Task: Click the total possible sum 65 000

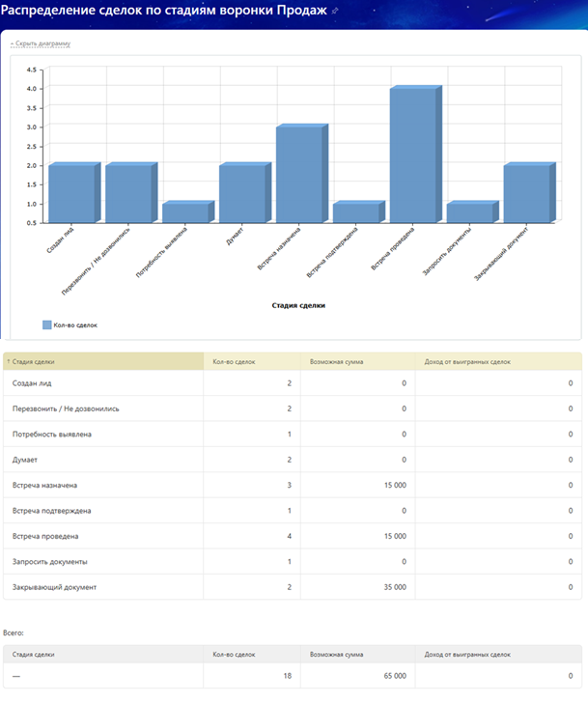Action: tap(395, 676)
